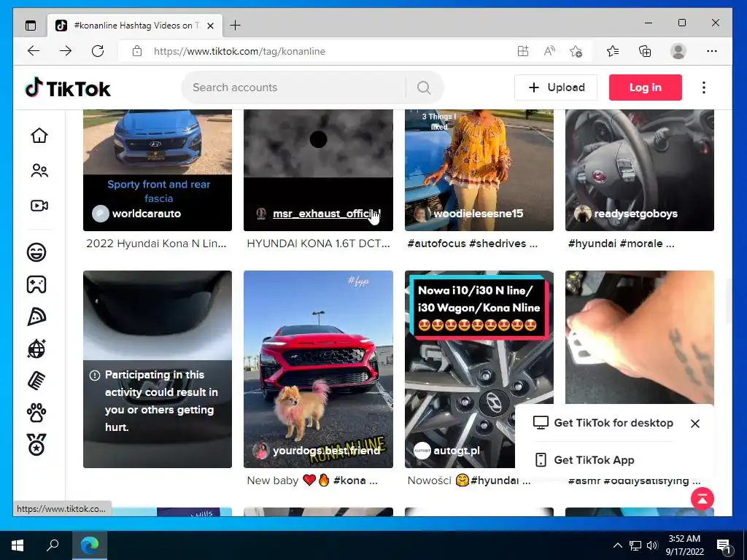Open the autogt.pl profile link
The height and width of the screenshot is (560, 747).
tap(457, 451)
